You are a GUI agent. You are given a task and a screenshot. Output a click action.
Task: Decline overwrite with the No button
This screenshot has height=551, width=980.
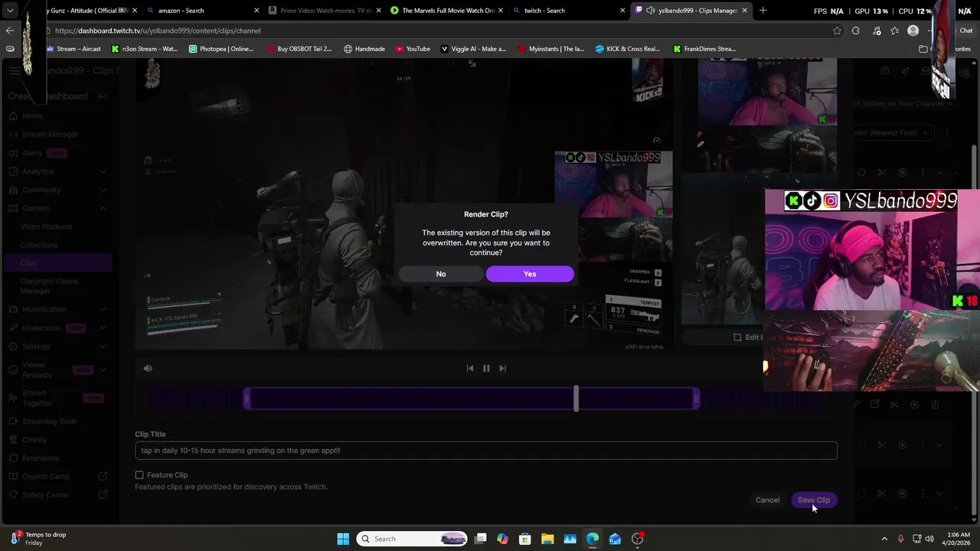(x=441, y=274)
